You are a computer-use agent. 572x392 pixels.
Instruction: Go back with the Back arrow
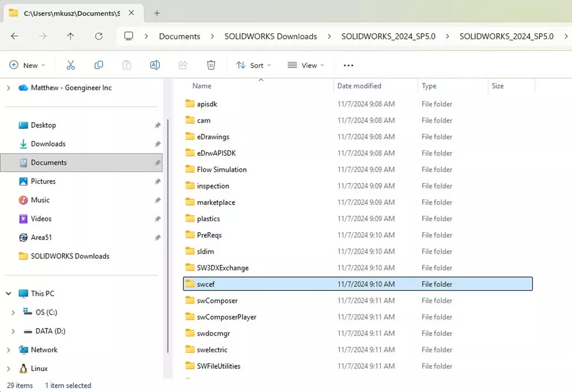(x=14, y=36)
